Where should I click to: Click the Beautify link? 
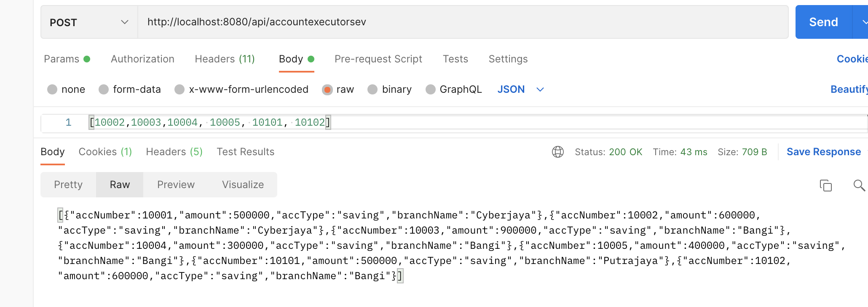click(849, 89)
